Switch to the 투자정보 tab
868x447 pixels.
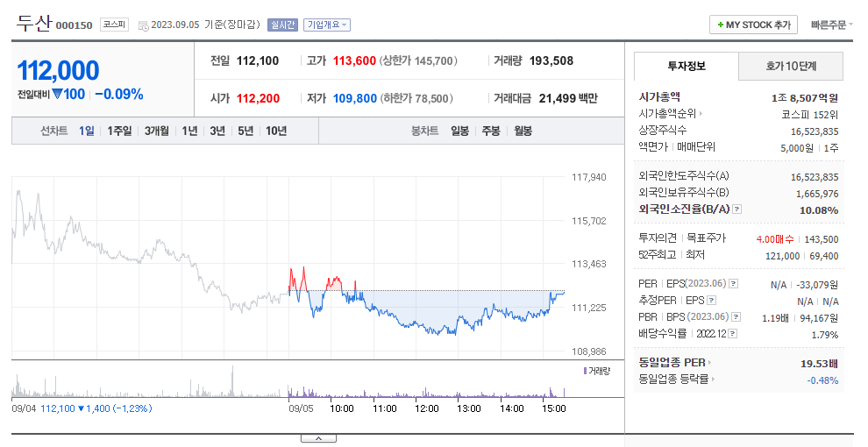(x=687, y=67)
